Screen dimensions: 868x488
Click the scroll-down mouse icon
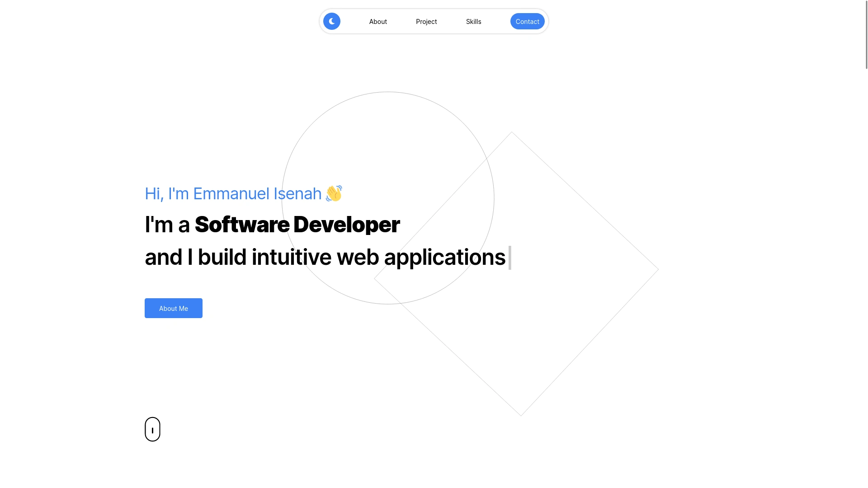tap(152, 429)
